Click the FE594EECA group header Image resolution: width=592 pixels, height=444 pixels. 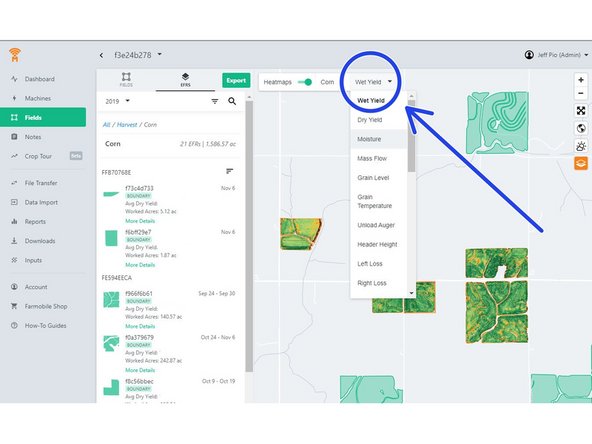click(117, 278)
